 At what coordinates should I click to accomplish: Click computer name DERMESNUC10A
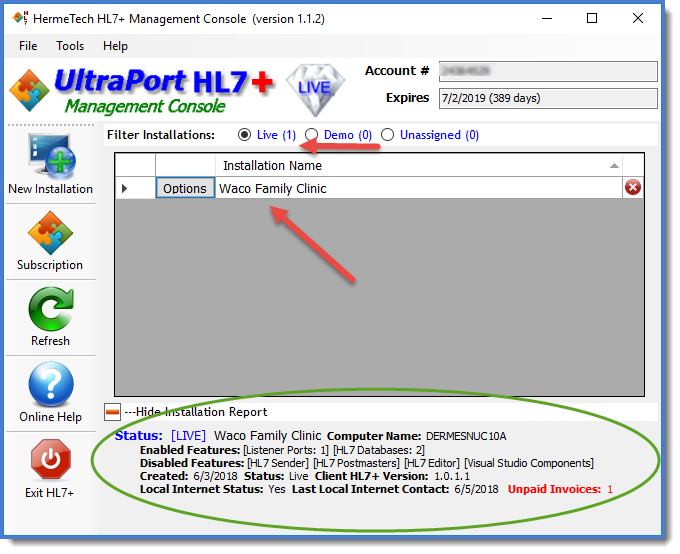pyautogui.click(x=466, y=436)
